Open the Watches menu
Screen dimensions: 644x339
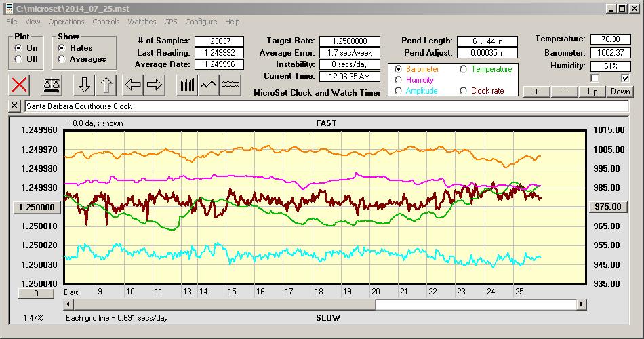pos(142,22)
